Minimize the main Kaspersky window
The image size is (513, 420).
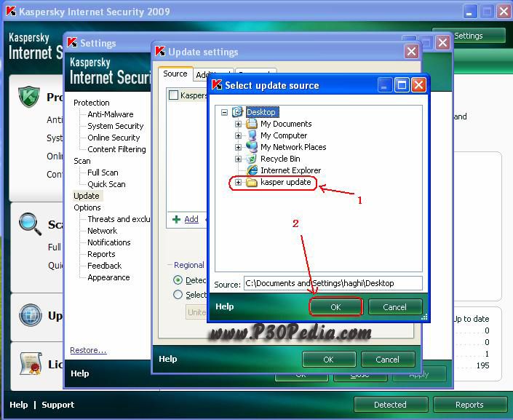[470, 12]
